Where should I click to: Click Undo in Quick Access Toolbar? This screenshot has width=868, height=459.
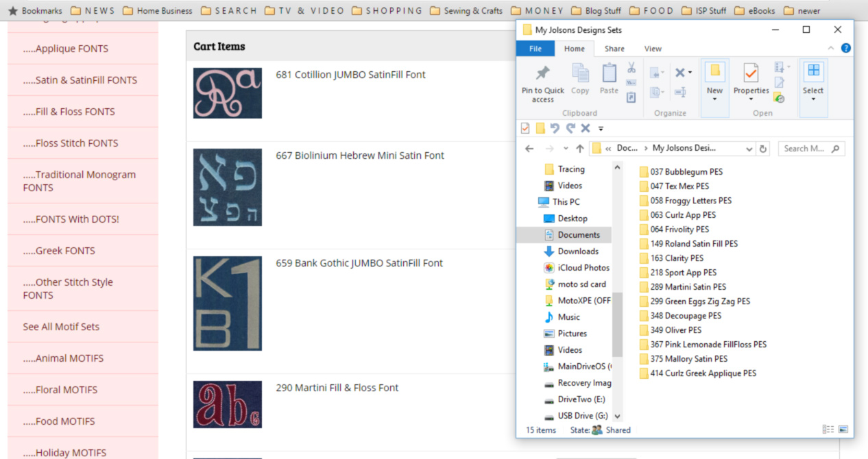555,128
